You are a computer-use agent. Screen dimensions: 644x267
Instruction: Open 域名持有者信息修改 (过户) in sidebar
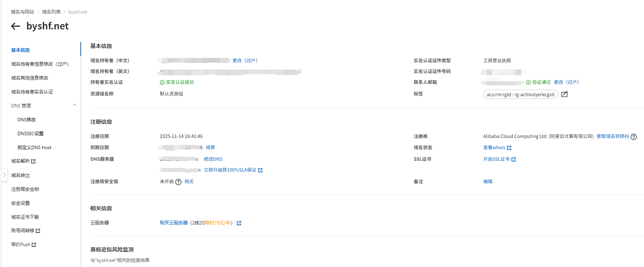click(x=40, y=64)
